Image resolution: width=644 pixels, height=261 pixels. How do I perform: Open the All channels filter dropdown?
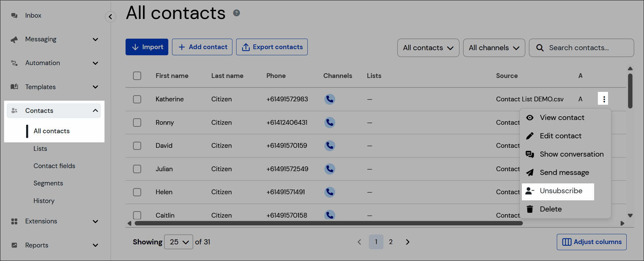pyautogui.click(x=494, y=48)
